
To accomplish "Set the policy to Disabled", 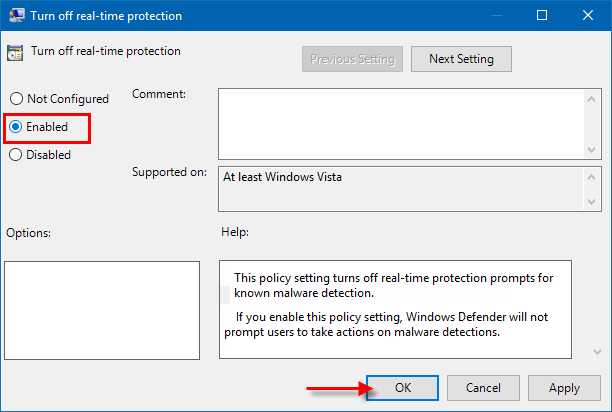I will tap(16, 155).
